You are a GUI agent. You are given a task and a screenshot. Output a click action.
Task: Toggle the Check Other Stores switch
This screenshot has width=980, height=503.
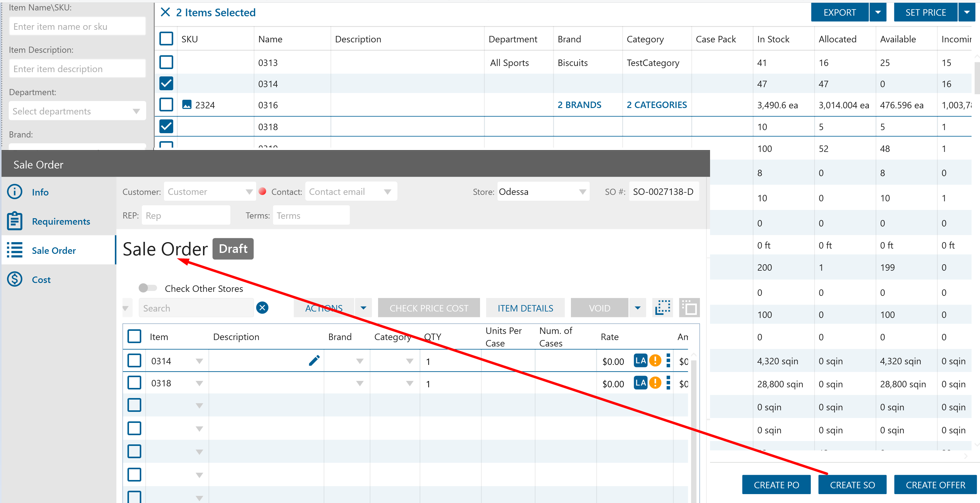coord(148,288)
